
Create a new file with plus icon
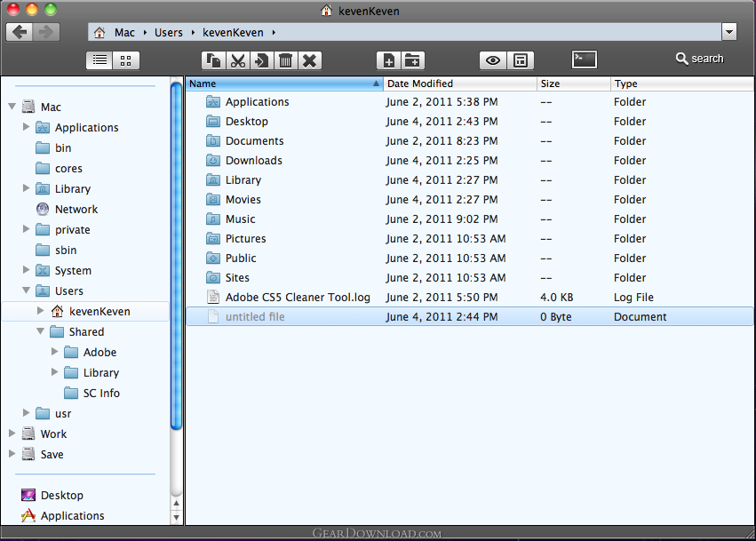pyautogui.click(x=388, y=60)
